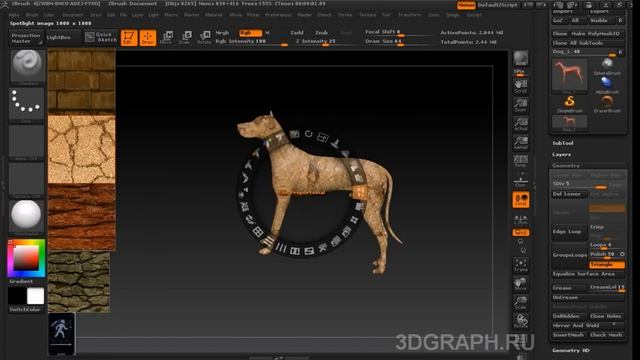
Task: Expand the Geometry HD section
Action: click(571, 351)
